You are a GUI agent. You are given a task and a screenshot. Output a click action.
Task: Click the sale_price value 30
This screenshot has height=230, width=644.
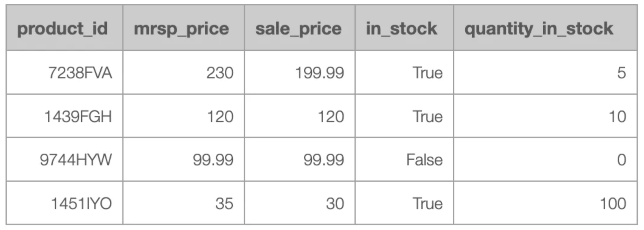[x=335, y=204]
